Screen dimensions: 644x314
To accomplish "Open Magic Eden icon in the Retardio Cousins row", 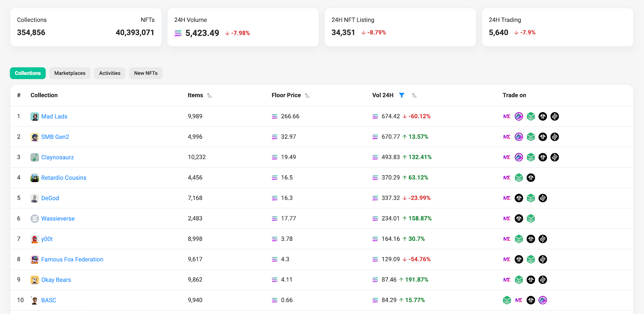I will tap(507, 178).
